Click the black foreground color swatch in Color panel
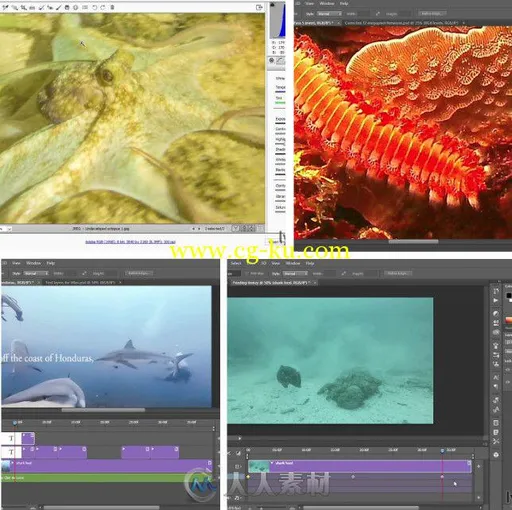Image resolution: width=512 pixels, height=510 pixels. 508,296
